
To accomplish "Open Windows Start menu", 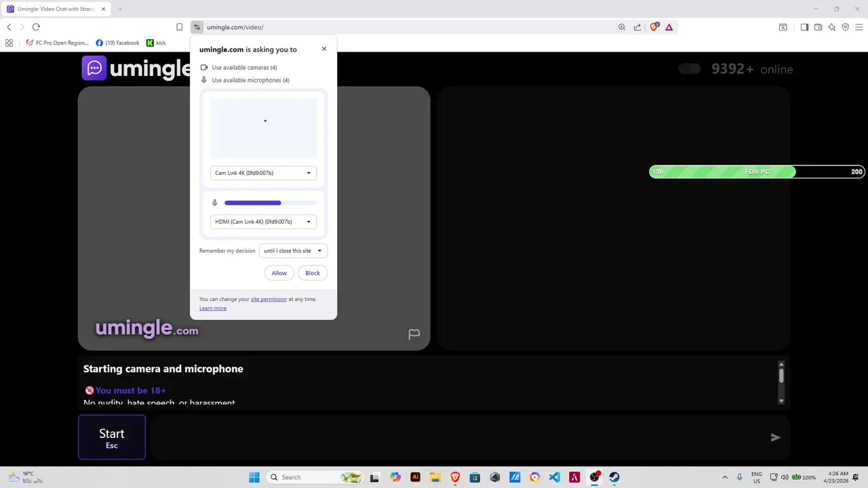I will [x=254, y=477].
